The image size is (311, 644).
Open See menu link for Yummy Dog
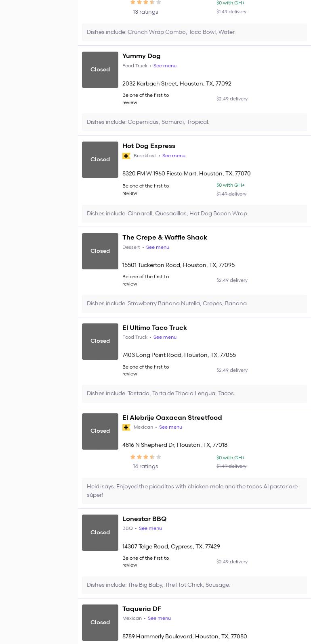tap(165, 66)
